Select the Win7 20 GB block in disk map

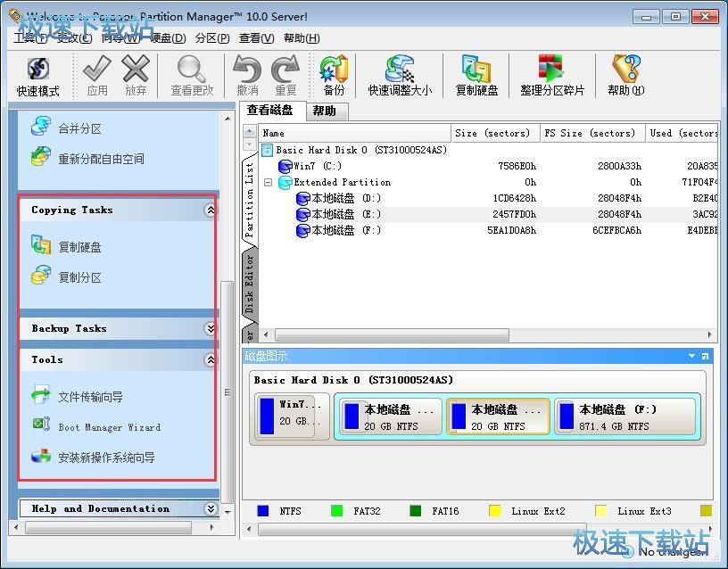pos(292,416)
